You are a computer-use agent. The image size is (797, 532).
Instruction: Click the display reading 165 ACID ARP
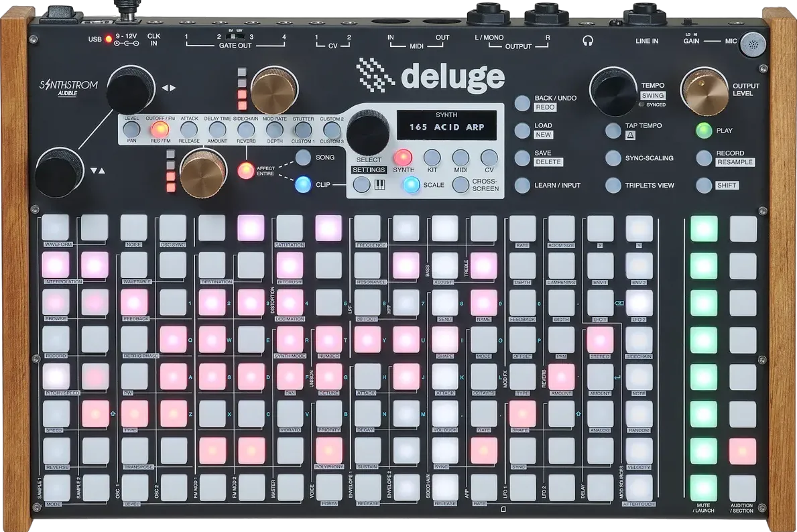coord(446,125)
